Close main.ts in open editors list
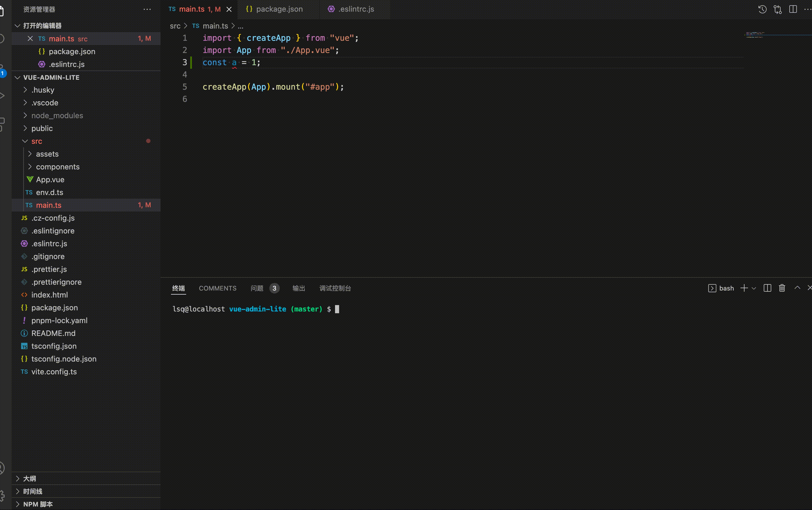Screen dimensions: 812x510 (30, 38)
